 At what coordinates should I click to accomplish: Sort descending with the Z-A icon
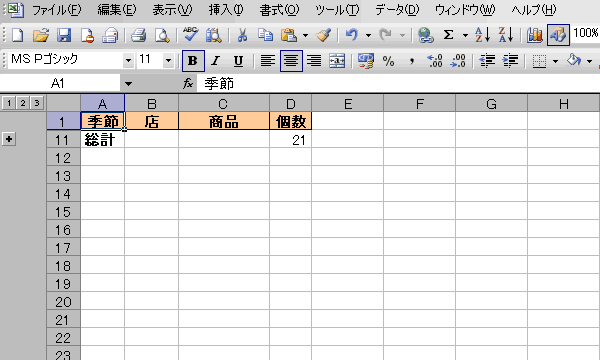coord(506,35)
